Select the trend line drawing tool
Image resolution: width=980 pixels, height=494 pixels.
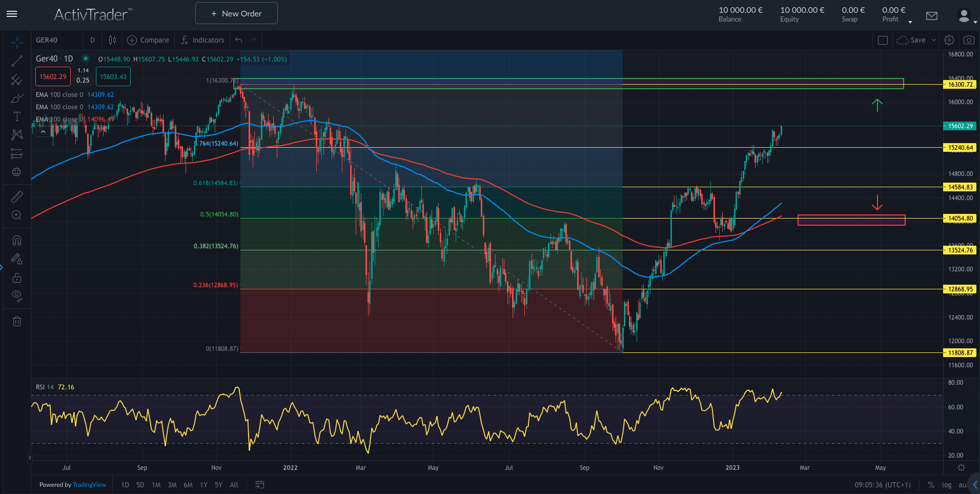pyautogui.click(x=17, y=61)
